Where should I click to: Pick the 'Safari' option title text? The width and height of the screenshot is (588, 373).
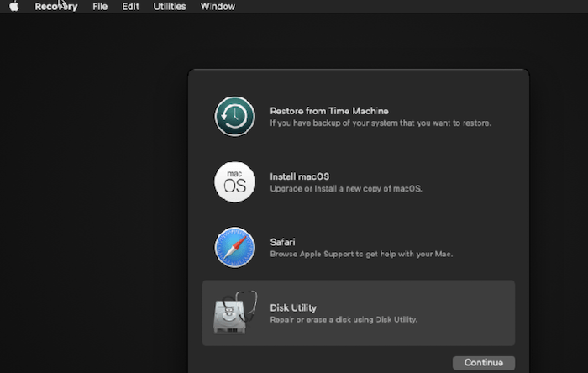click(x=283, y=242)
